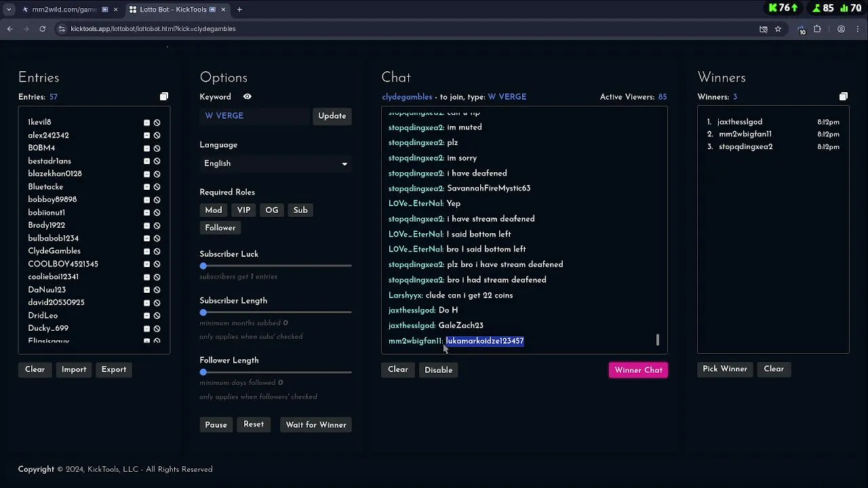
Task: Bookmark this page with the star icon
Action: click(x=778, y=29)
